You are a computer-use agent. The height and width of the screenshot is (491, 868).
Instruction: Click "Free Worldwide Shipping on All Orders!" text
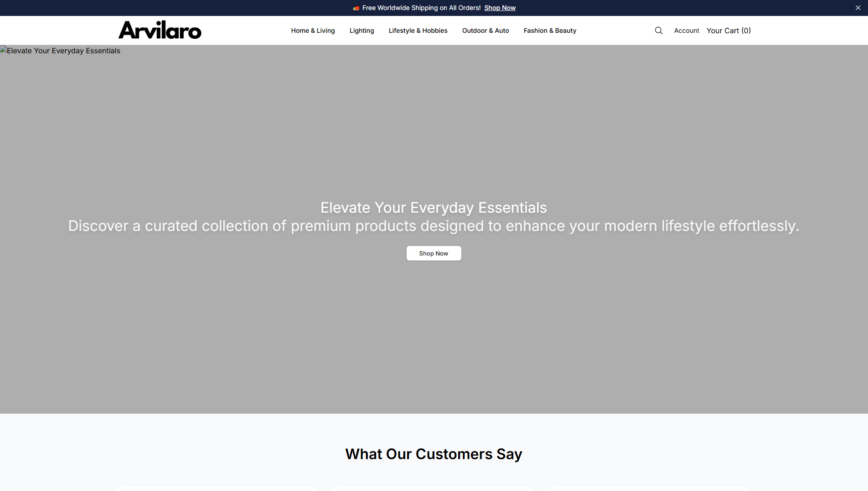point(421,8)
